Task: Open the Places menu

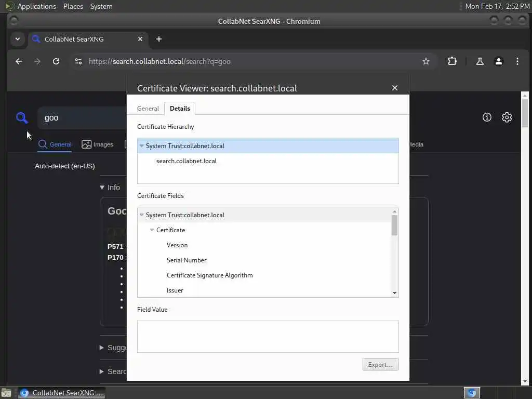Action: 73,6
